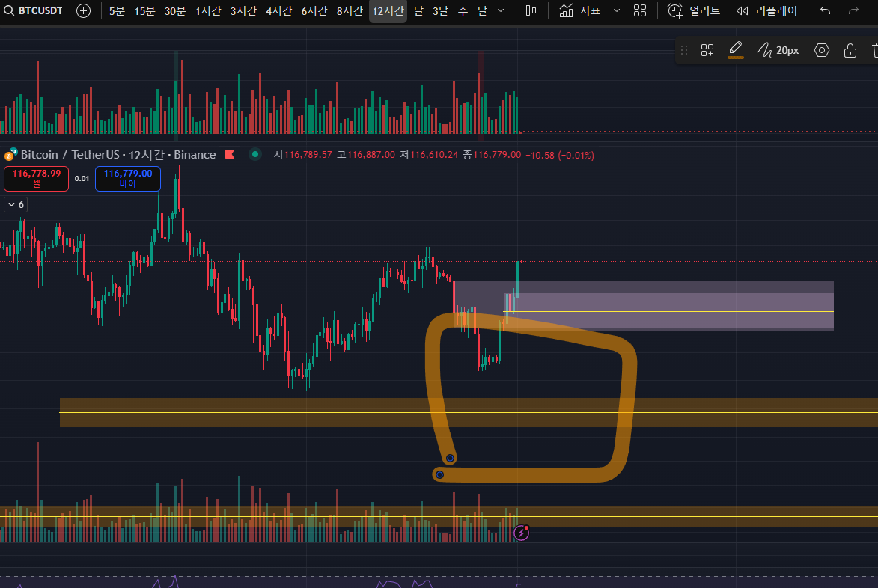The width and height of the screenshot is (878, 588).
Task: Switch to the 5분 timeframe
Action: pos(117,10)
